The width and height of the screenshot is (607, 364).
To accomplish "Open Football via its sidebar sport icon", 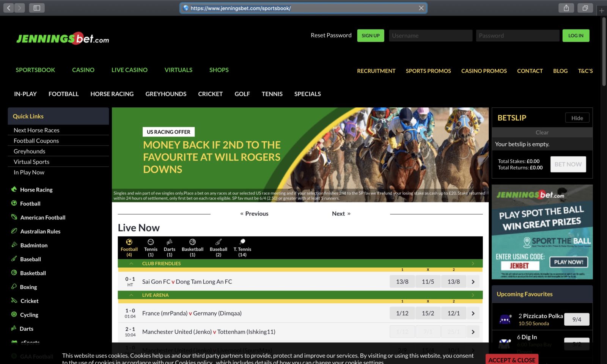I will [14, 204].
